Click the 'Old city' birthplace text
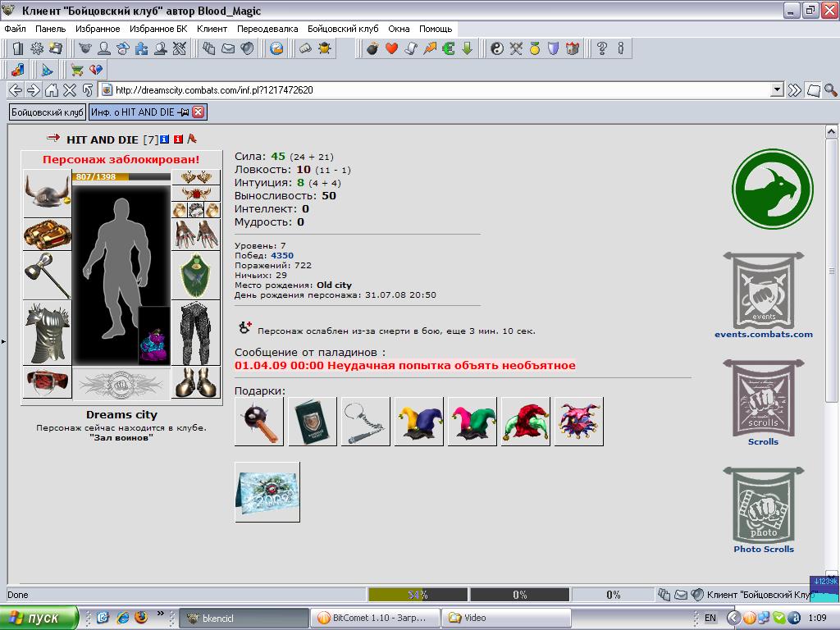 (x=334, y=285)
